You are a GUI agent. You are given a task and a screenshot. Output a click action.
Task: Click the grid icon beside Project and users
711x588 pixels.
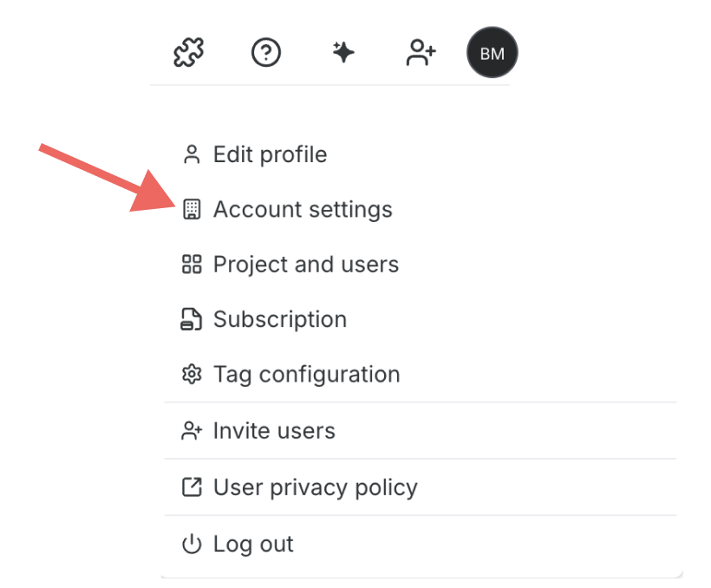[x=192, y=265]
